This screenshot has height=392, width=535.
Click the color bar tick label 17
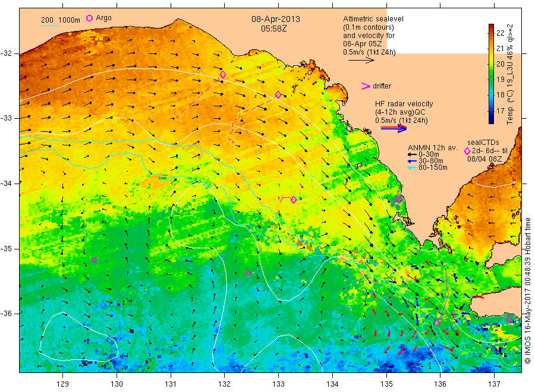click(x=500, y=110)
